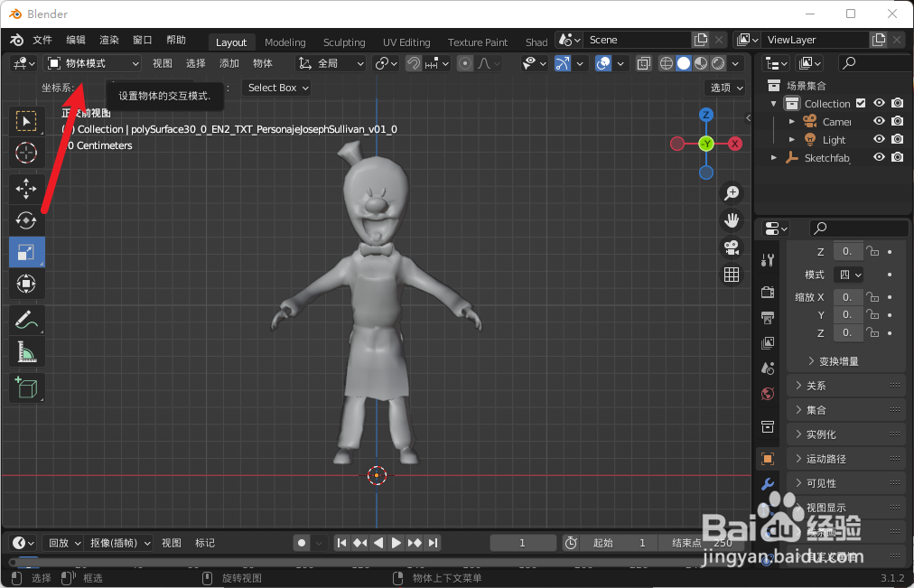Viewport: 914px width, 588px height.
Task: Play the animation forward
Action: 396,543
